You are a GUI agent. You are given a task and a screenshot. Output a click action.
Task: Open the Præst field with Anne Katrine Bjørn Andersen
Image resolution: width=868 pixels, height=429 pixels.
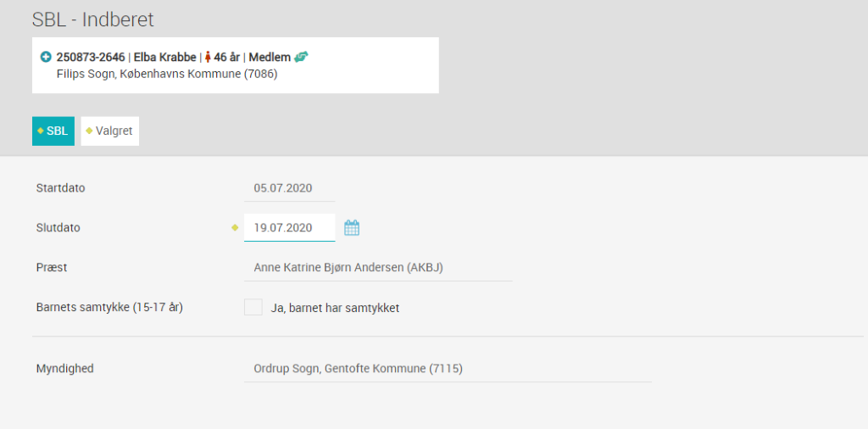pos(378,267)
